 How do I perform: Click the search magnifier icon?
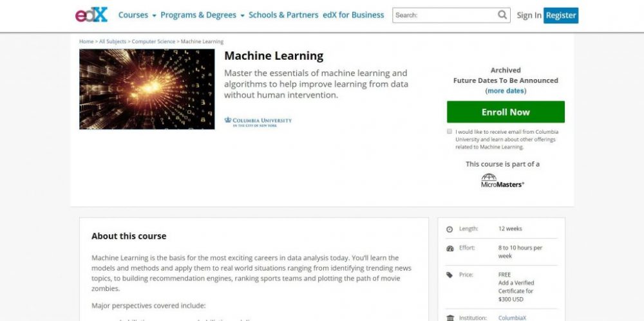coord(502,15)
